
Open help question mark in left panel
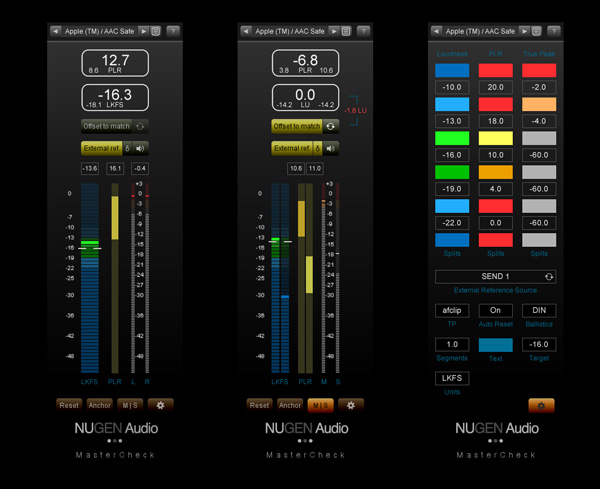point(173,31)
